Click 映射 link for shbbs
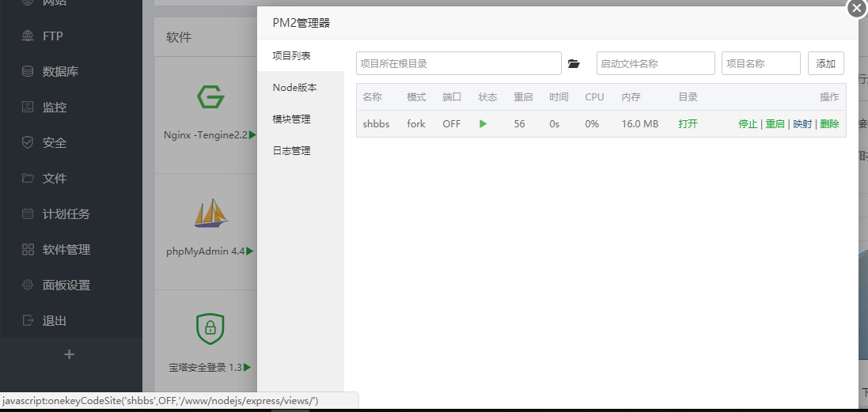868x412 pixels. pyautogui.click(x=802, y=124)
